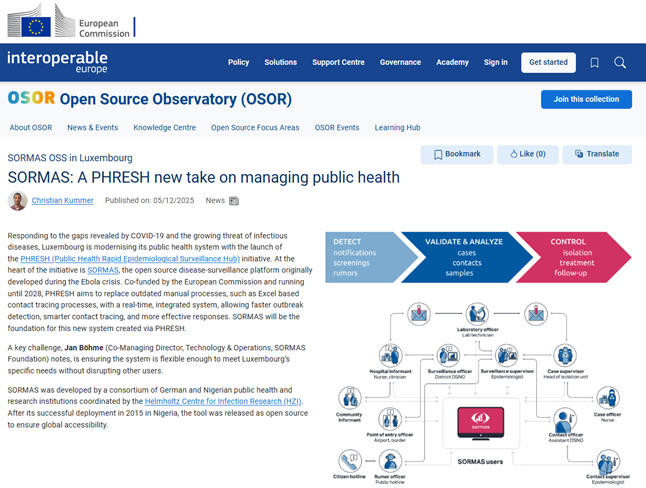Image resolution: width=646 pixels, height=488 pixels.
Task: Click the OSOR colored logo
Action: (31, 98)
